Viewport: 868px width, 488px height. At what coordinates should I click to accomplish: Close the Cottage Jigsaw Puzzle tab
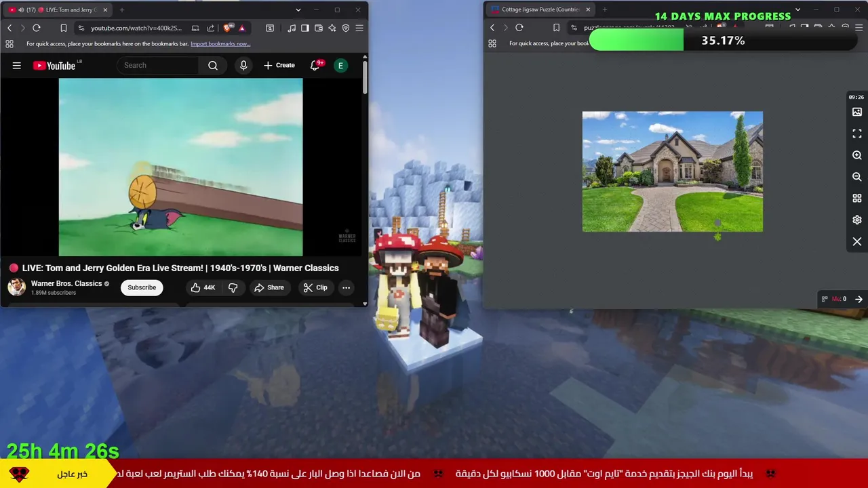[588, 9]
